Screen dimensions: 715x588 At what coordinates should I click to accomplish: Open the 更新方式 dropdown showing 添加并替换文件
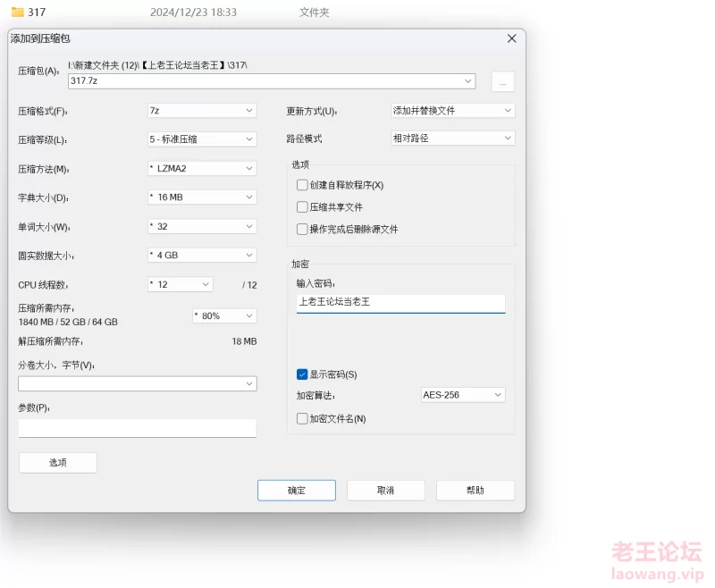(453, 111)
